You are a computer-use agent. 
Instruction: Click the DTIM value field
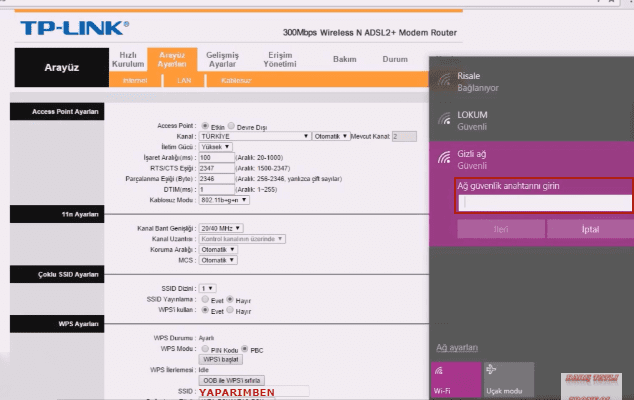click(x=216, y=189)
